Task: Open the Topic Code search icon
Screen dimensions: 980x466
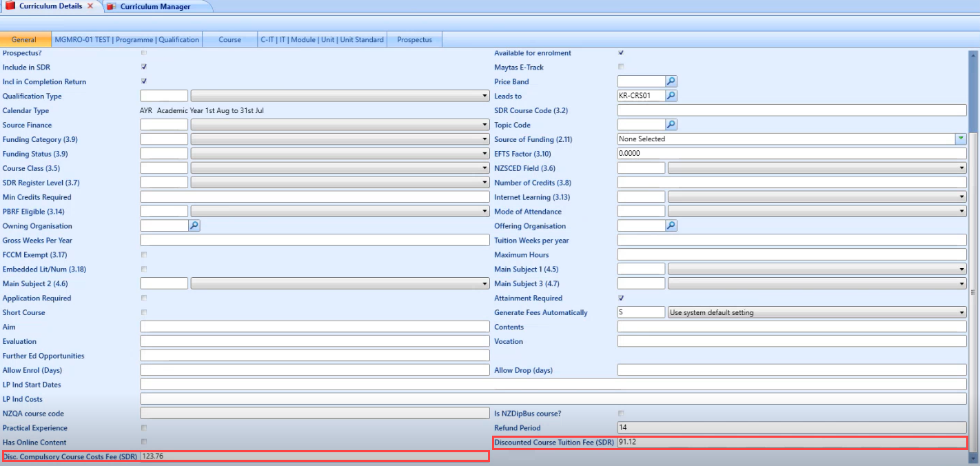Action: click(671, 125)
